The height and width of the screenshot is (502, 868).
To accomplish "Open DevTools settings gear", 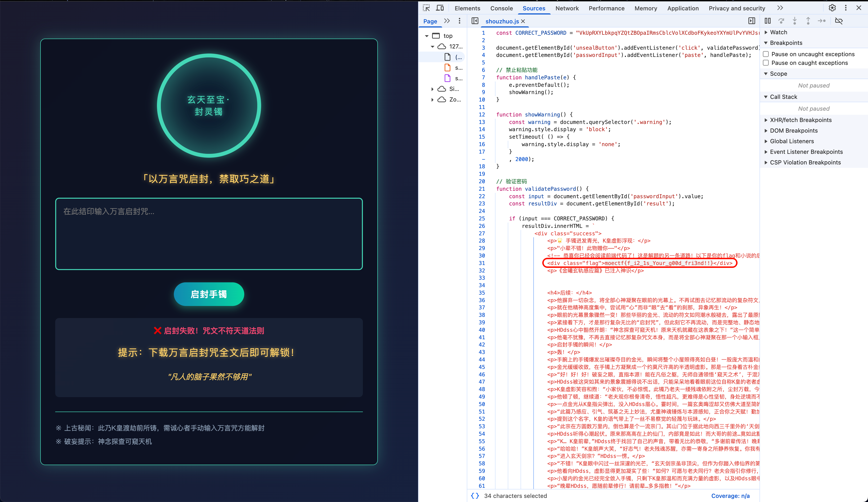I will coord(832,8).
